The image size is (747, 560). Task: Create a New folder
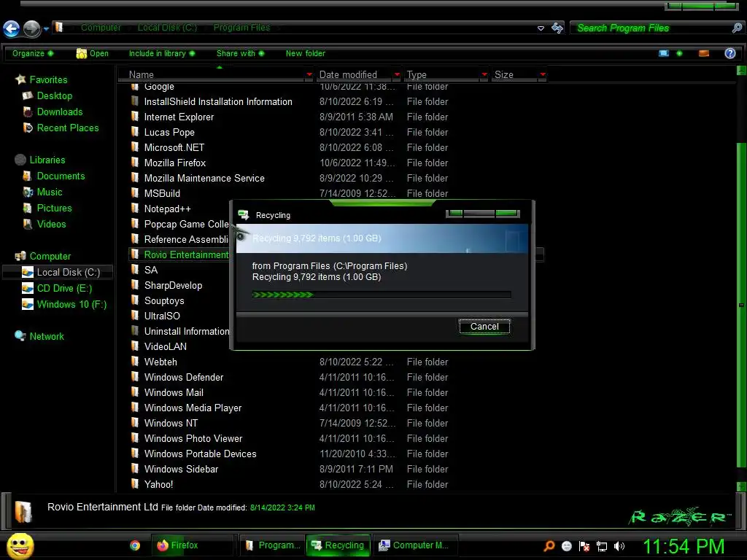pyautogui.click(x=306, y=53)
